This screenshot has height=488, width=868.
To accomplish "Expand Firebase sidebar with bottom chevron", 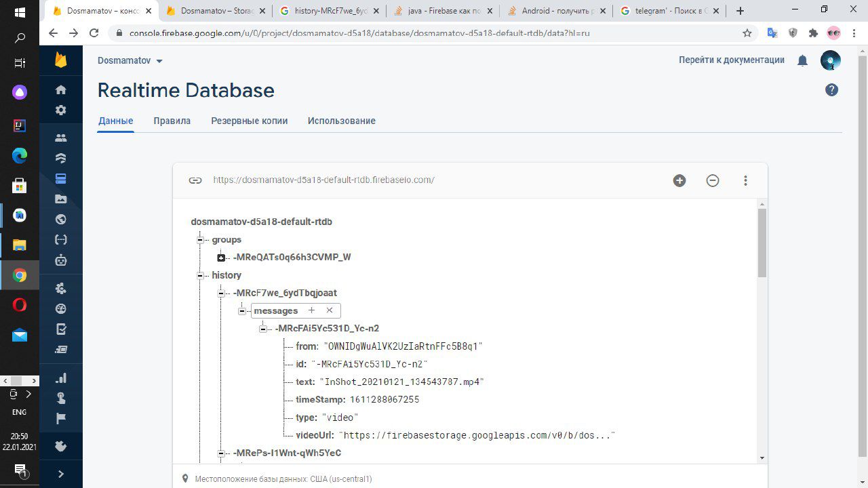I will (x=61, y=474).
